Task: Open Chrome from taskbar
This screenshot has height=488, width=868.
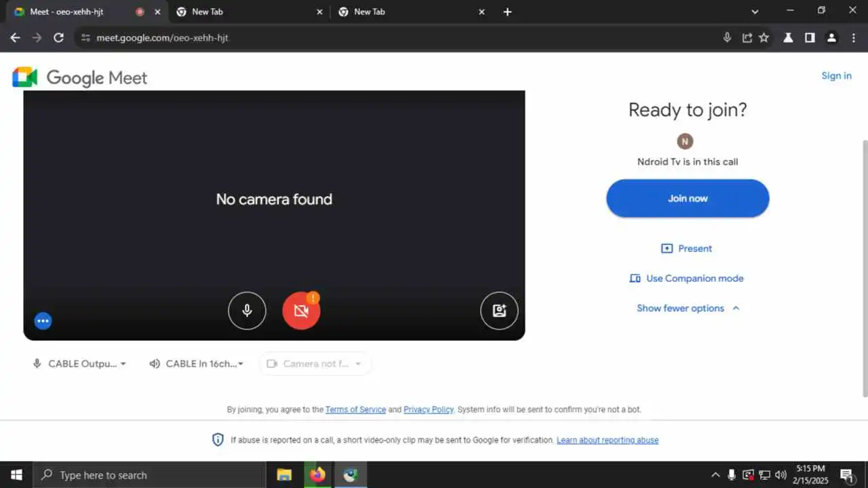Action: point(351,475)
